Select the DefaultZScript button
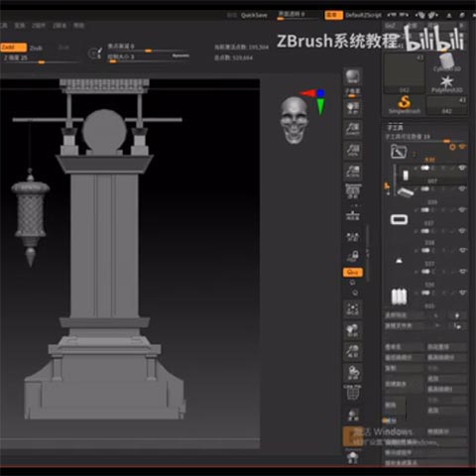 click(363, 15)
